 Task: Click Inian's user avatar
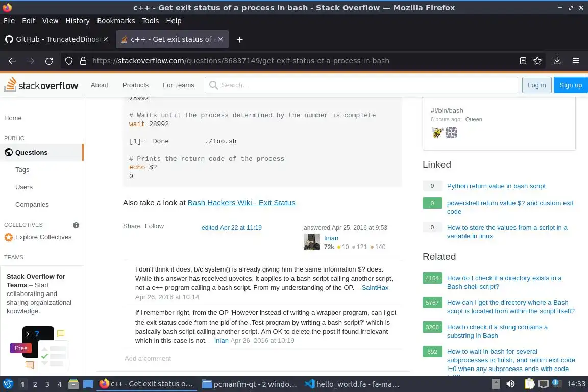tap(312, 242)
